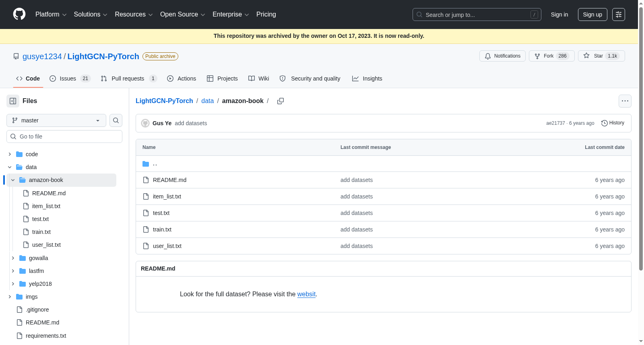Open train.txt in the file list
The height and width of the screenshot is (345, 644).
pos(162,229)
